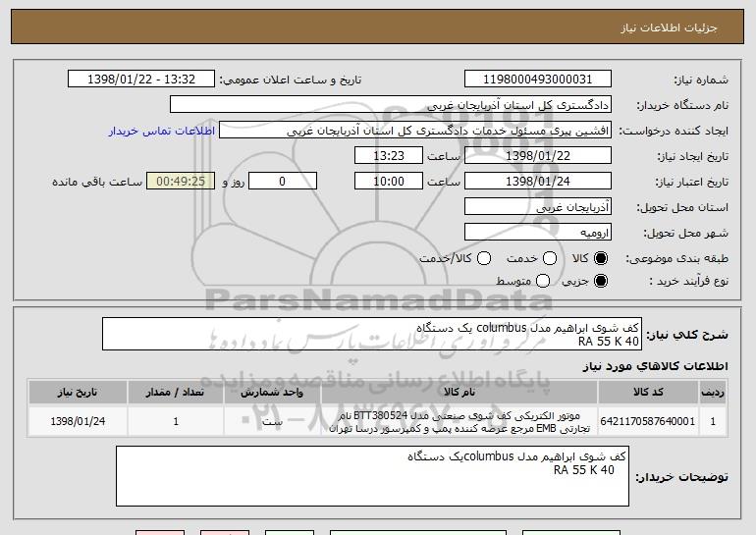Screen dimensions: 756x535
Task: Click the طبقه بندی موضوعی label
Action: tap(676, 259)
